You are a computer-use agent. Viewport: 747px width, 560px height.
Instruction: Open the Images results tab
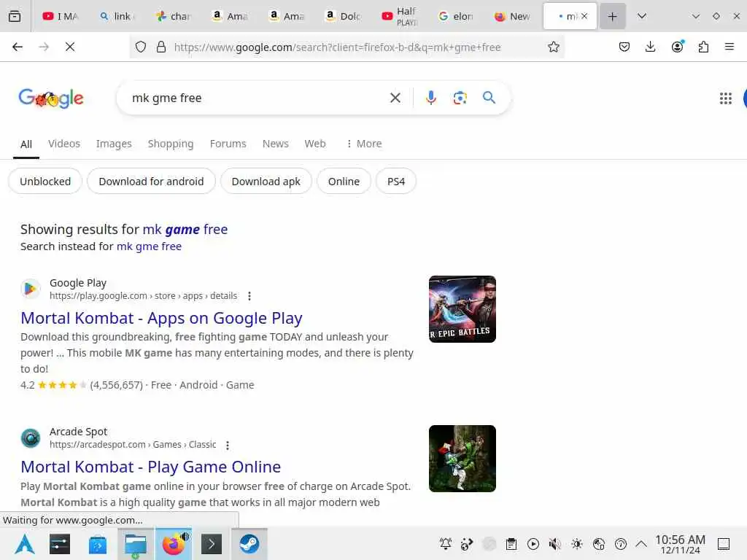tap(114, 144)
